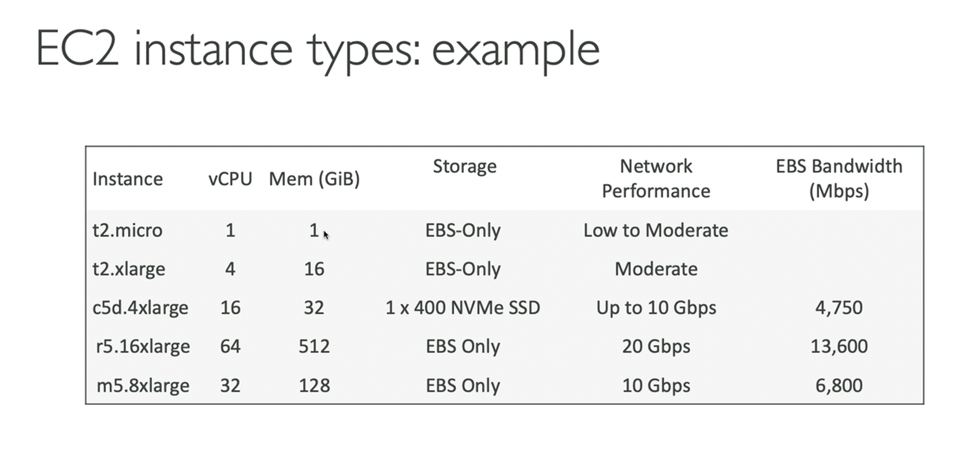This screenshot has height=463, width=980.
Task: Select the 20 Gbps network cell
Action: tap(656, 346)
